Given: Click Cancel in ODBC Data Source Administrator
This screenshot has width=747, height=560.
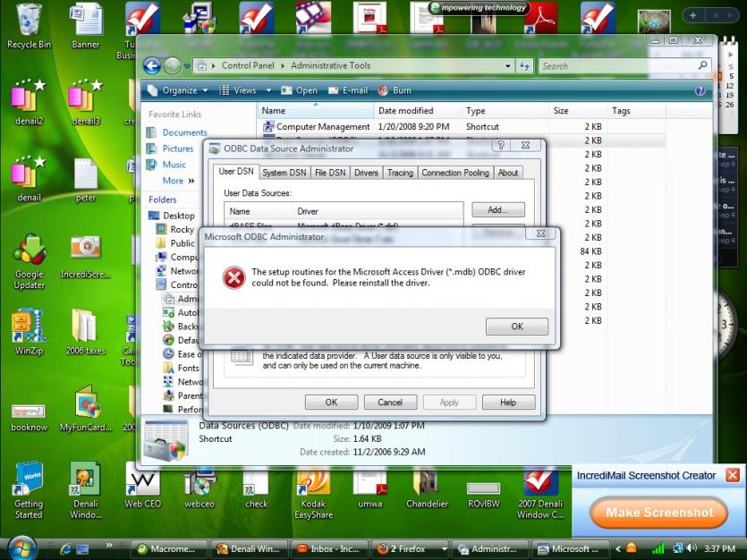Looking at the screenshot, I should [x=390, y=403].
